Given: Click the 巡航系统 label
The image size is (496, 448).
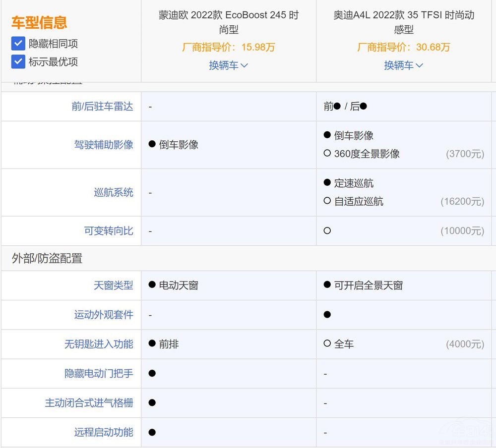Looking at the screenshot, I should 115,192.
